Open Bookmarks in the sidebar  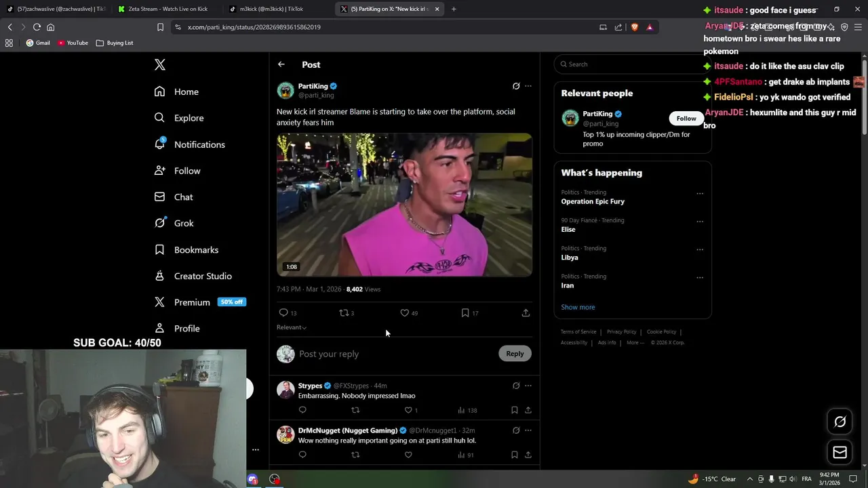(186, 249)
